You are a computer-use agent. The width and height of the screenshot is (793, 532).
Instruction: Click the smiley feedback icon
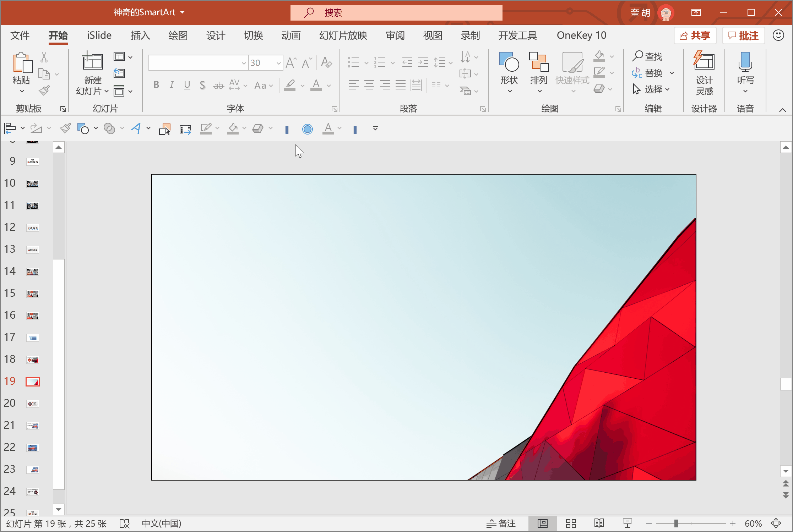coord(778,35)
